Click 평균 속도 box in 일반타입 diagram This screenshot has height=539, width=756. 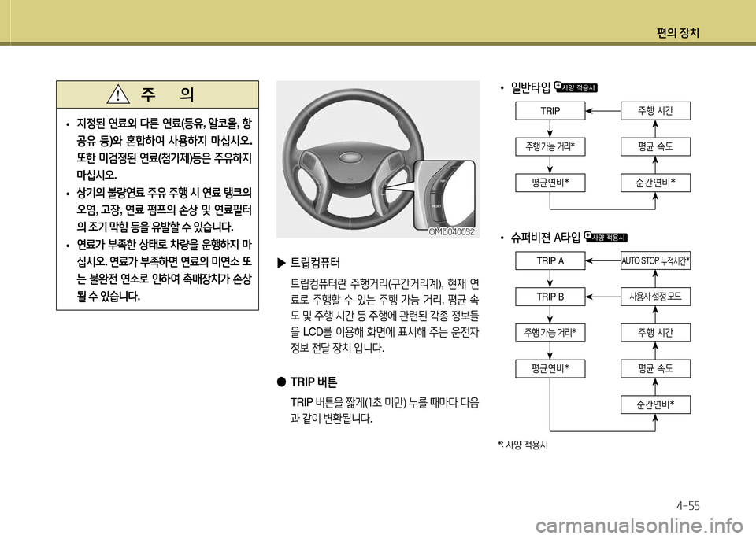tap(655, 146)
